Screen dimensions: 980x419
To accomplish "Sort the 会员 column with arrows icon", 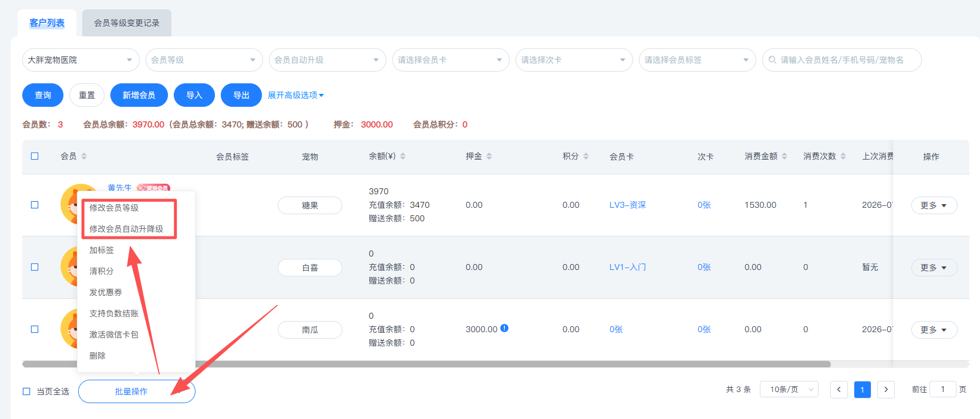I will coord(84,156).
